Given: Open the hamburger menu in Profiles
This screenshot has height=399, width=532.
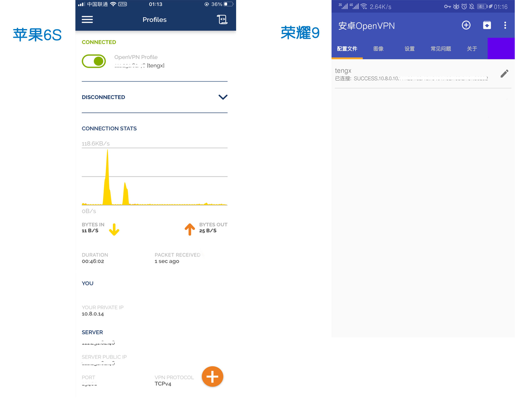Looking at the screenshot, I should tap(87, 20).
